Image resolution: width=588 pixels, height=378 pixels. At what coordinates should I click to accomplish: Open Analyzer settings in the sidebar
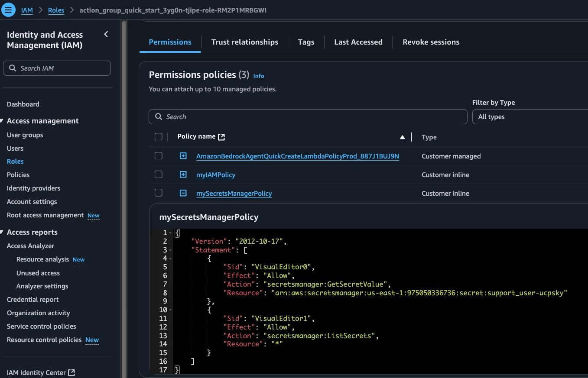tap(42, 286)
